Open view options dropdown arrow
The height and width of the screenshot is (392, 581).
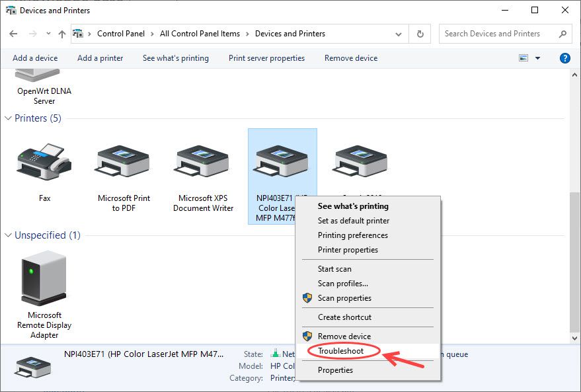coord(537,58)
